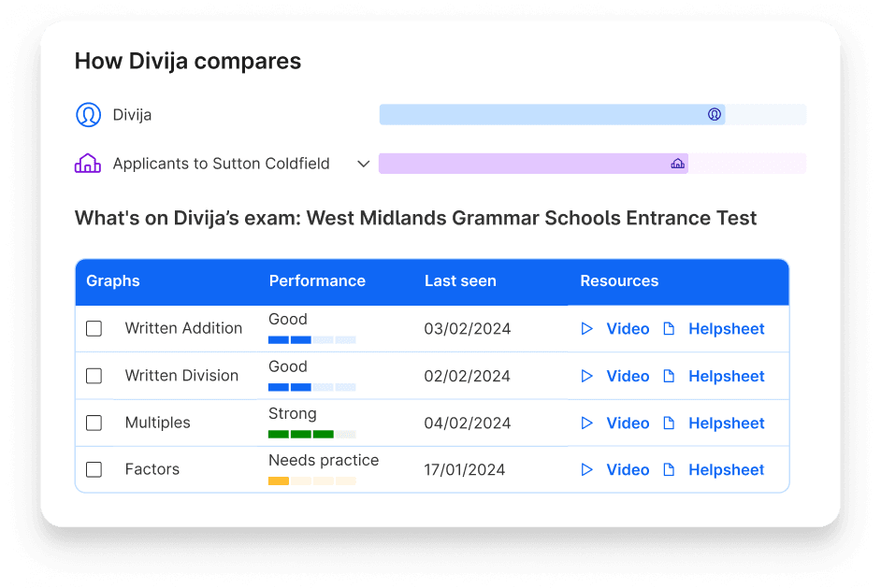
Task: Expand the Applicants to Sutton Coldfield dropdown
Action: (364, 163)
